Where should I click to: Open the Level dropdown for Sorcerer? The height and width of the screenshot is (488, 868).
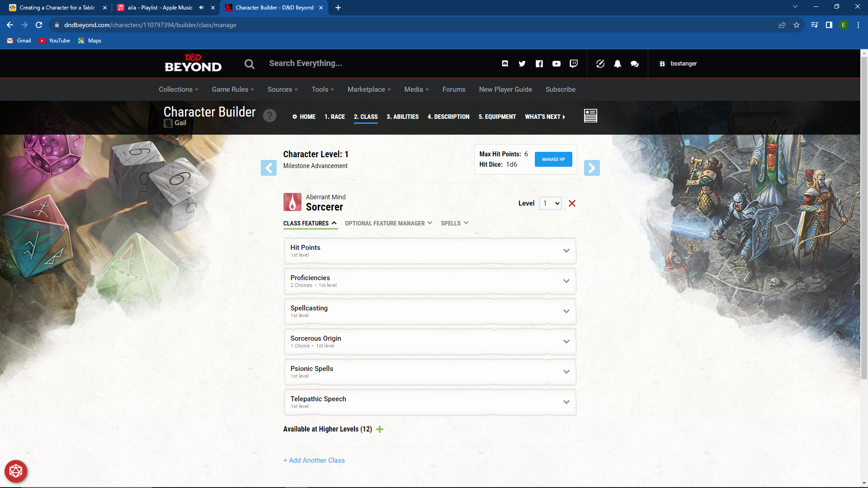tap(551, 203)
